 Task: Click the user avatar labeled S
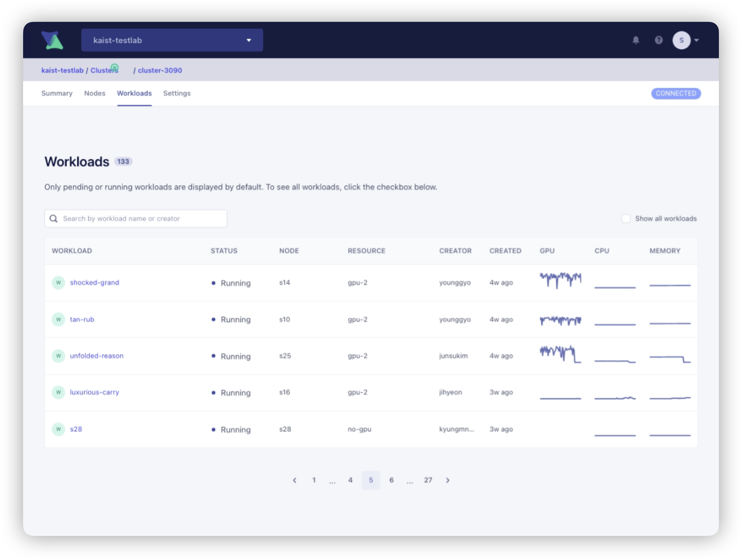click(681, 40)
